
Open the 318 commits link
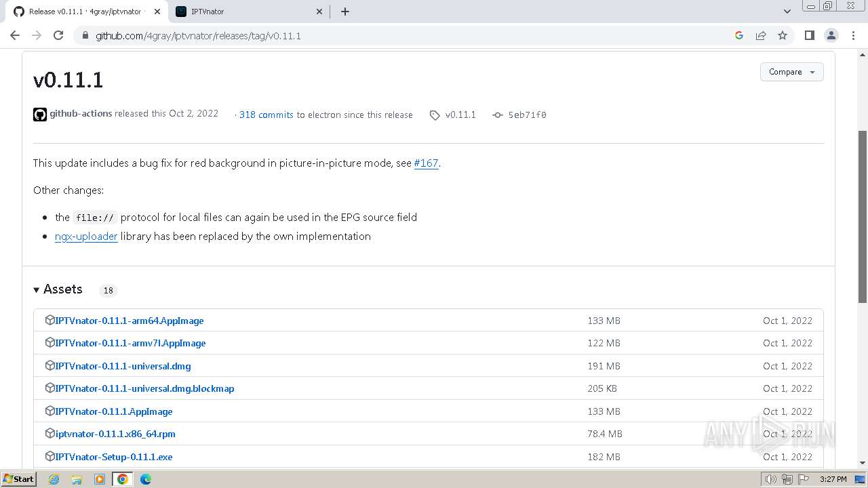coord(267,115)
